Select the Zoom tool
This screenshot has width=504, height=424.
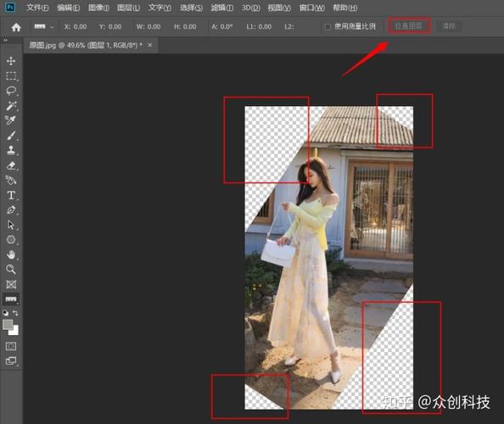click(11, 269)
